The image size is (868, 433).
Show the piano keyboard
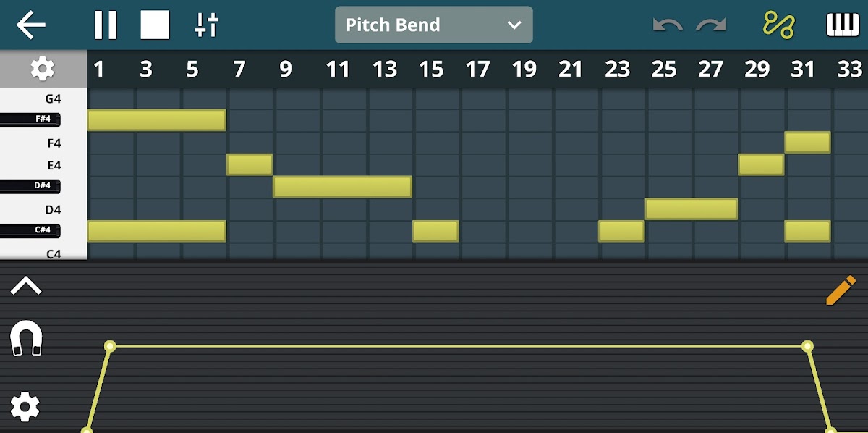click(842, 25)
